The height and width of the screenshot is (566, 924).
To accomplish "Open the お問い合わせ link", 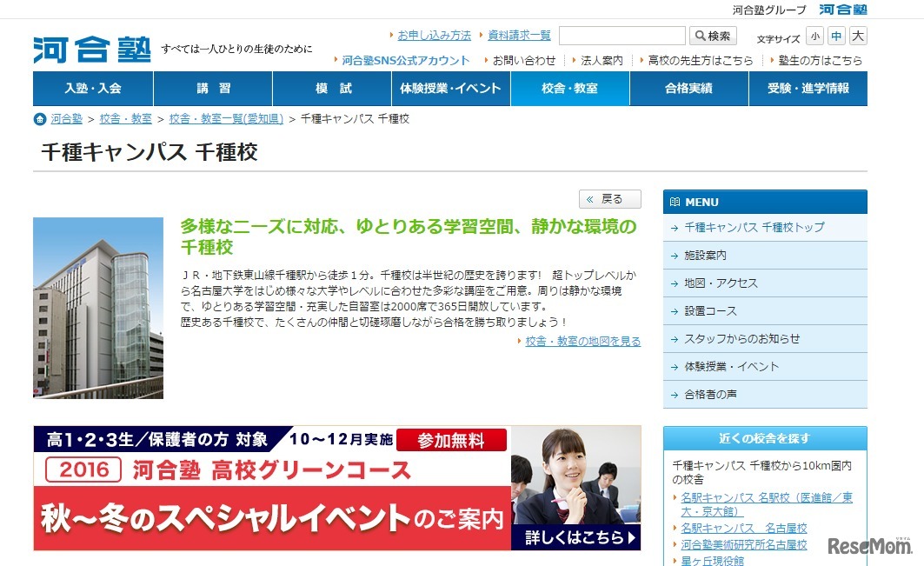I will (x=524, y=60).
